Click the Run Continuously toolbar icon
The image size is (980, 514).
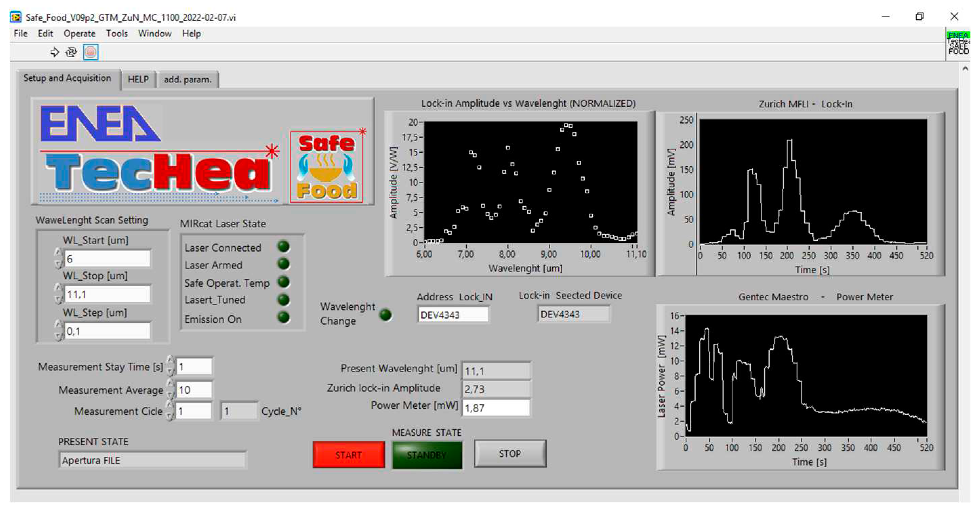[x=71, y=52]
